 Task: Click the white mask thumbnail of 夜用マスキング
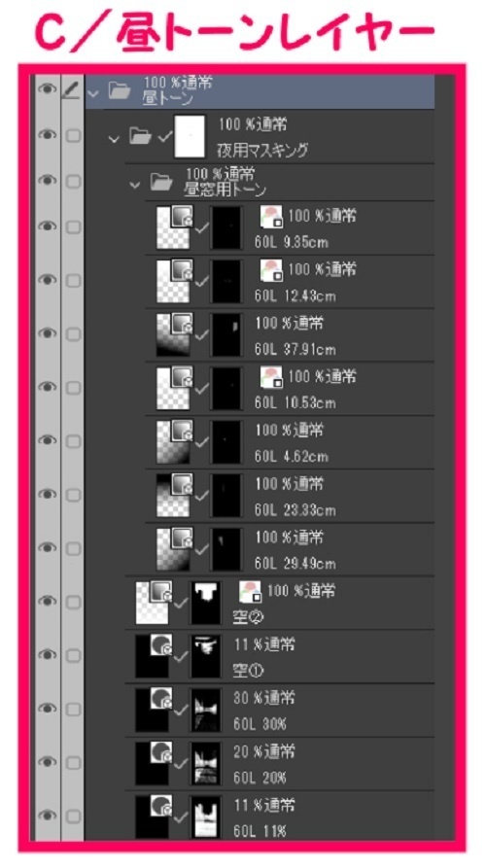190,136
